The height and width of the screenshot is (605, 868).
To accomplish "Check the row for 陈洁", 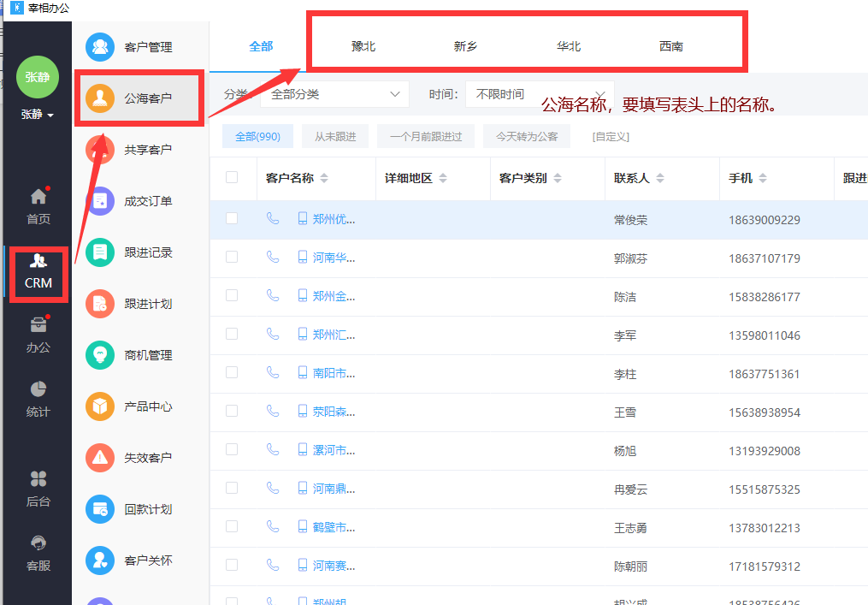I will tap(232, 295).
